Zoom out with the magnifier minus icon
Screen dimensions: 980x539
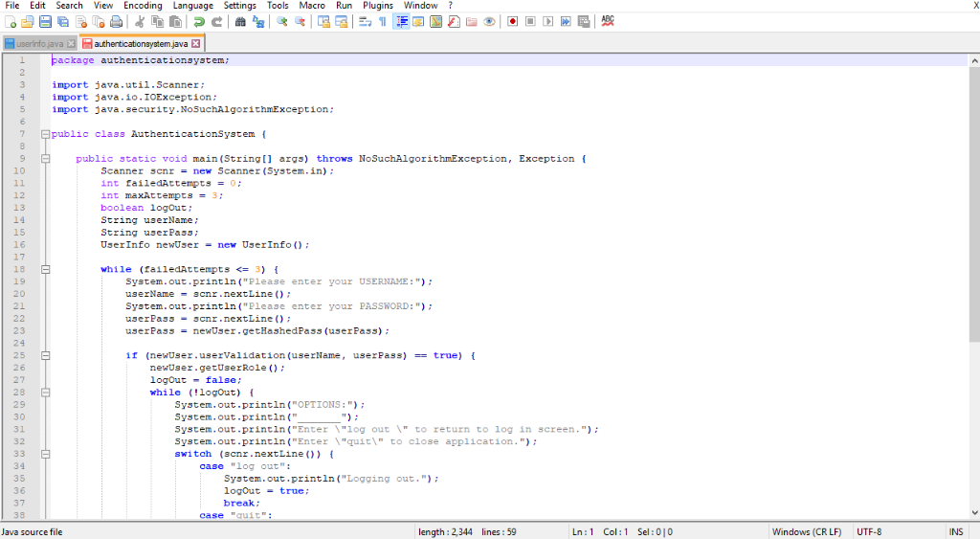pos(300,22)
